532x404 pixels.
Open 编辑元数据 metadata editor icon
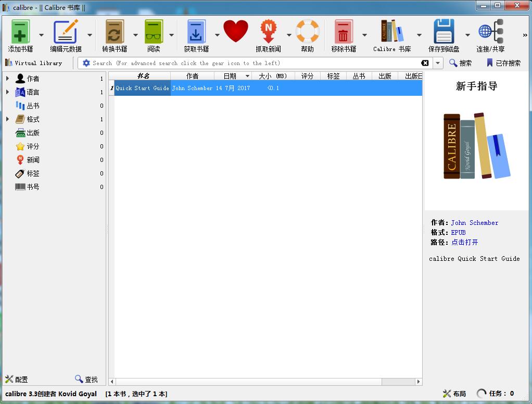[x=66, y=32]
